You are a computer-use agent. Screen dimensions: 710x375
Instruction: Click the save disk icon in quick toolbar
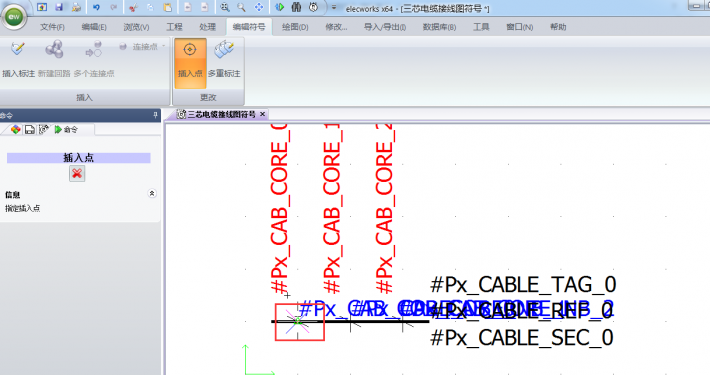[59, 7]
